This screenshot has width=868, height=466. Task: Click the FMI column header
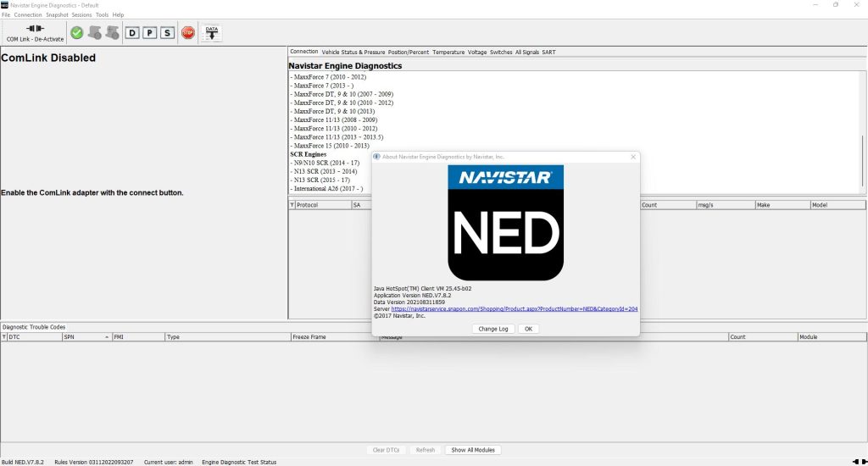point(138,336)
